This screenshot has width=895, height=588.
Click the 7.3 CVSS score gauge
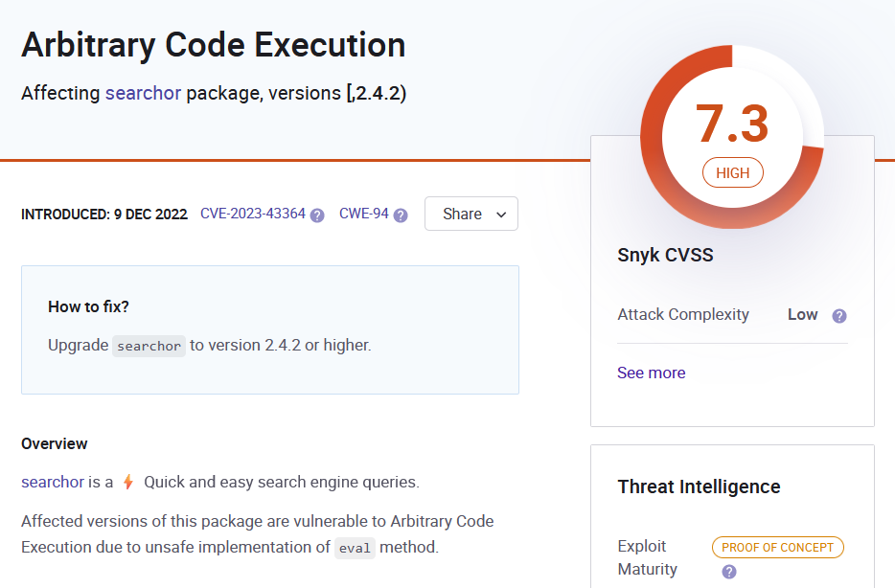click(732, 137)
